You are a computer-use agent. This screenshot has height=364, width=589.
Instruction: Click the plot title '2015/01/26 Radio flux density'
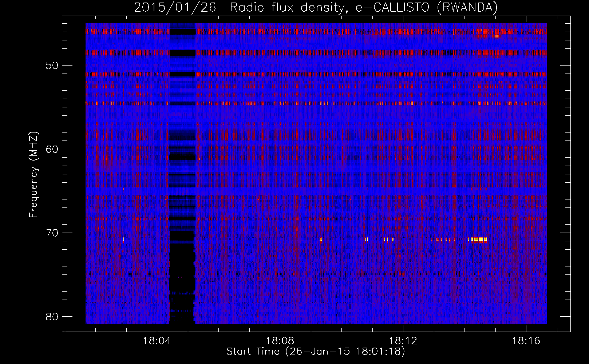point(239,7)
